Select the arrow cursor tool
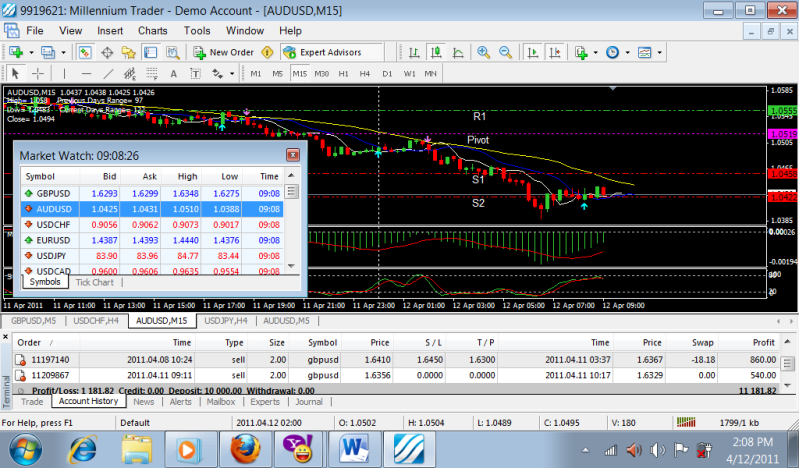The image size is (799, 468). pos(15,74)
